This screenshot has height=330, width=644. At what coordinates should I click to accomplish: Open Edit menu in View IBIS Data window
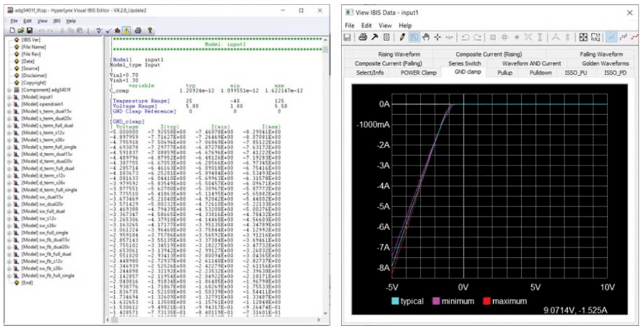click(366, 26)
